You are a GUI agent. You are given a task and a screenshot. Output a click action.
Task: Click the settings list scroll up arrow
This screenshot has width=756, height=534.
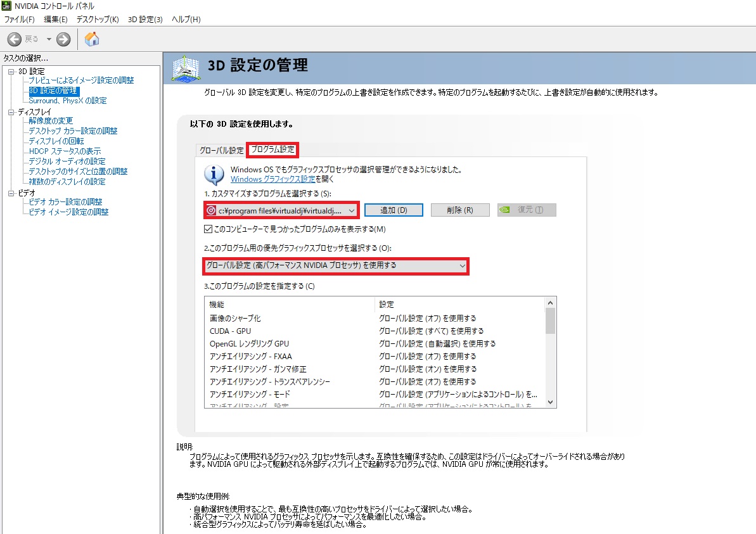(550, 303)
